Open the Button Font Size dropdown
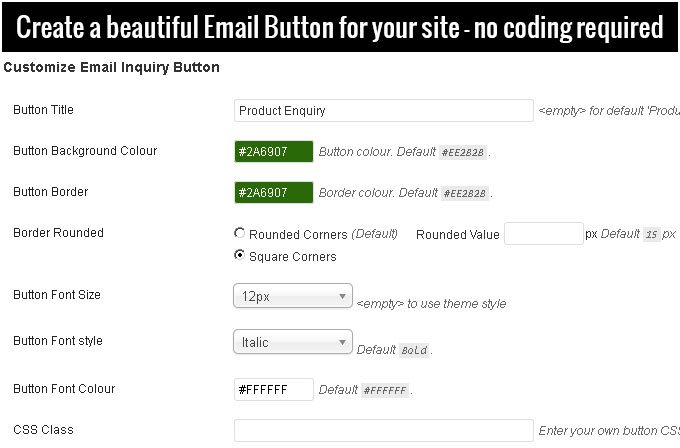 coord(293,296)
